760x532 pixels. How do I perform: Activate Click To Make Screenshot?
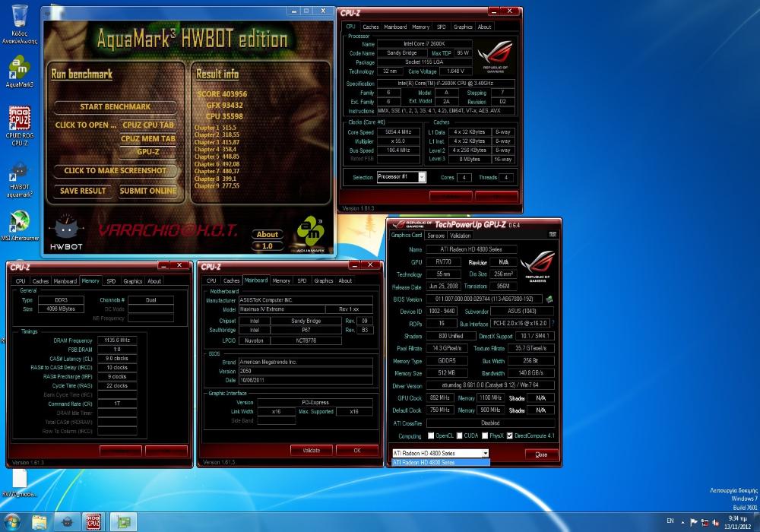coord(115,170)
